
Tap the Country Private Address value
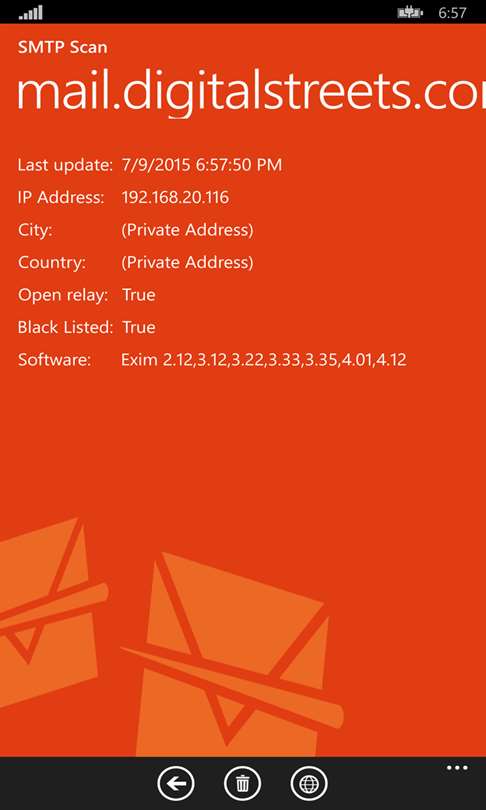[x=187, y=262]
